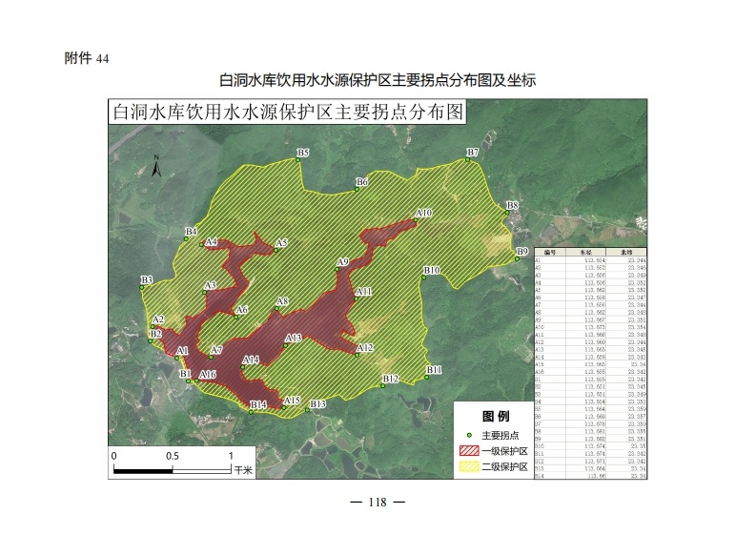
Task: Select the B7 boundary point marker
Action: click(x=468, y=160)
